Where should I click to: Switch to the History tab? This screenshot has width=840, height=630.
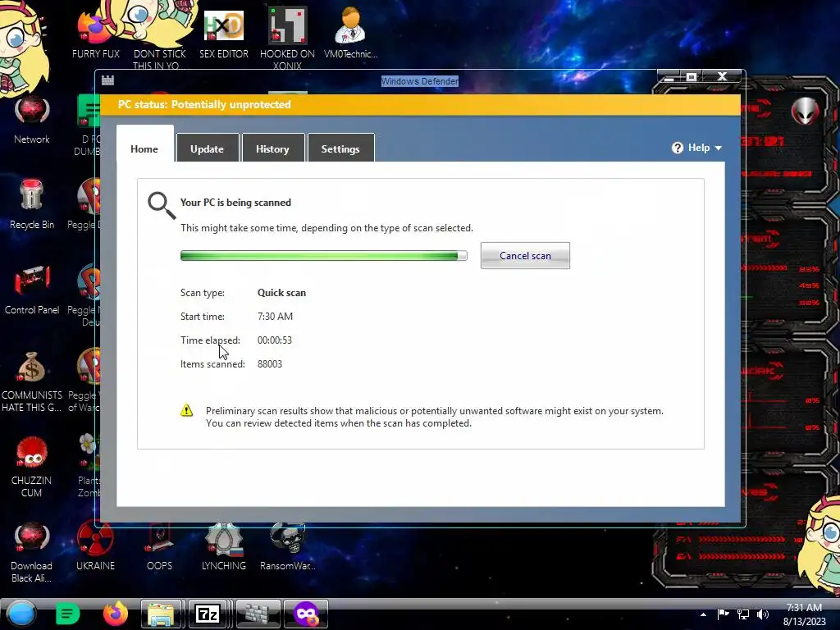[x=273, y=148]
